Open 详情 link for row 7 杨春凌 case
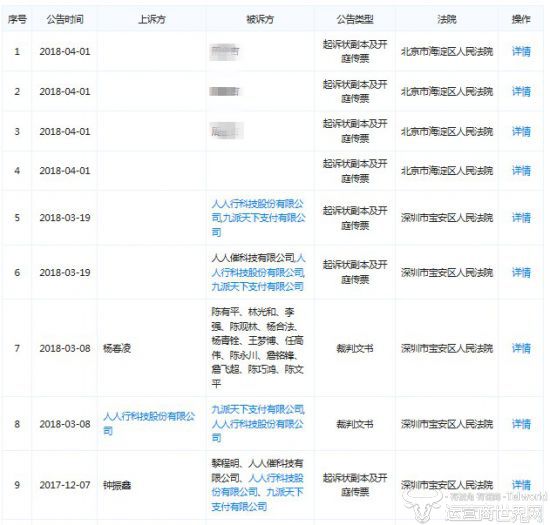Viewport: 550px width, 525px height. [521, 348]
